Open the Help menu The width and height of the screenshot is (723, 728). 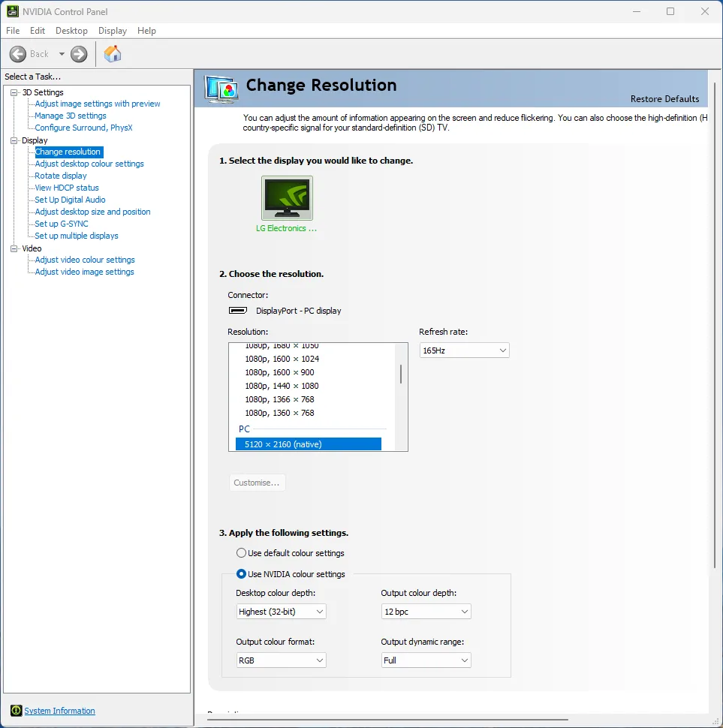coord(146,31)
